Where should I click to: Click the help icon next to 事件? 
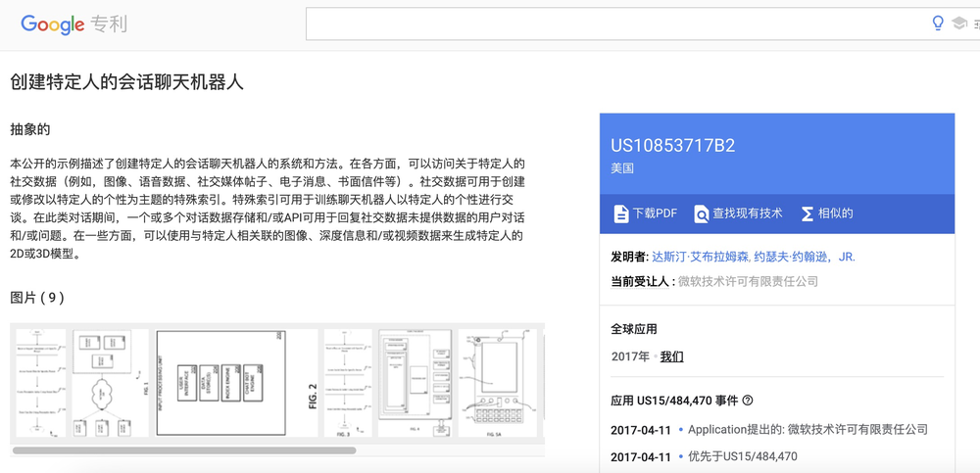pos(747,400)
